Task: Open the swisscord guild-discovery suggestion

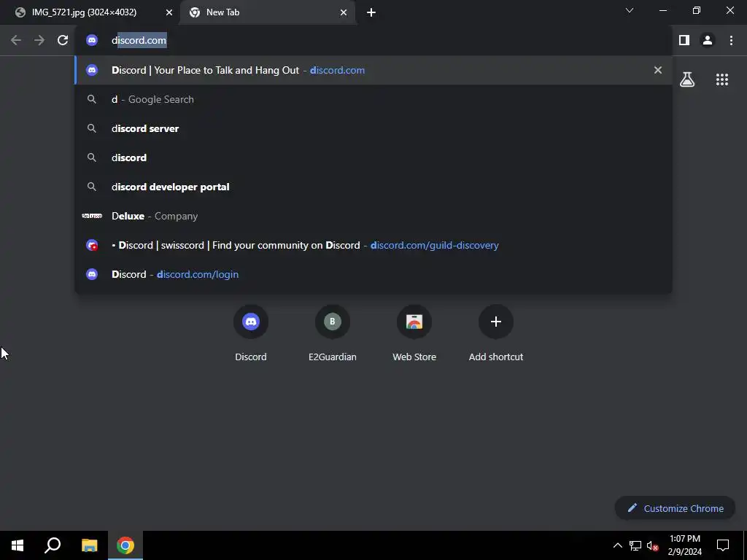Action: 373,245
